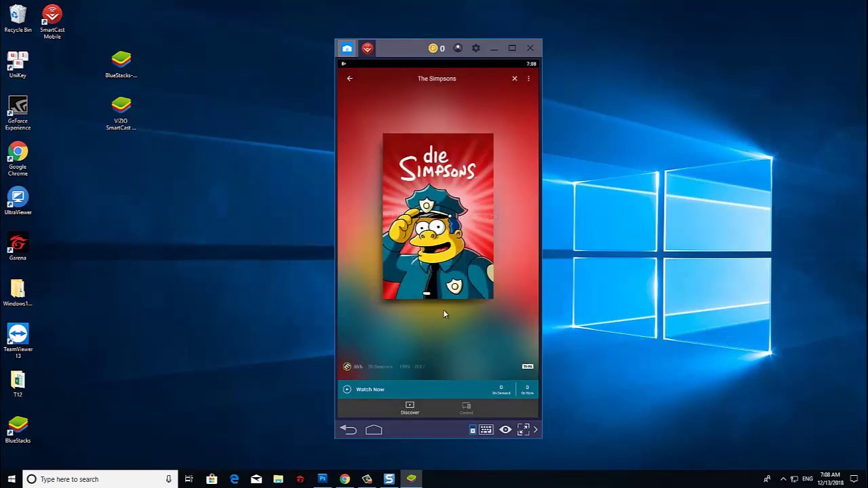The image size is (868, 488).
Task: Go back using the arrow beside The Simpsons
Action: (x=350, y=79)
